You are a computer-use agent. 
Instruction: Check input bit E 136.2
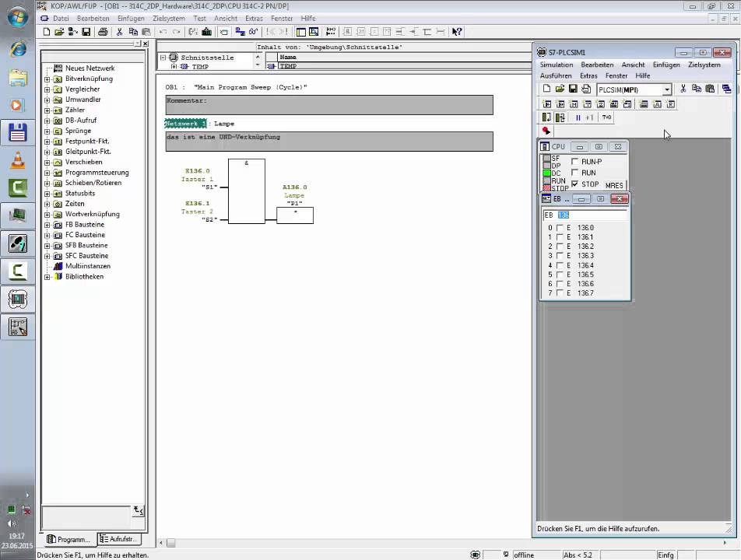[560, 247]
